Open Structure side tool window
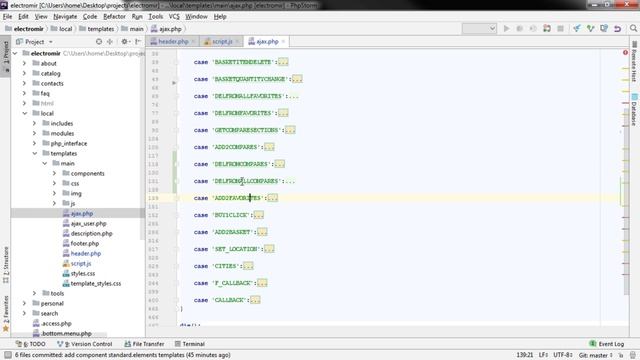 6,265
